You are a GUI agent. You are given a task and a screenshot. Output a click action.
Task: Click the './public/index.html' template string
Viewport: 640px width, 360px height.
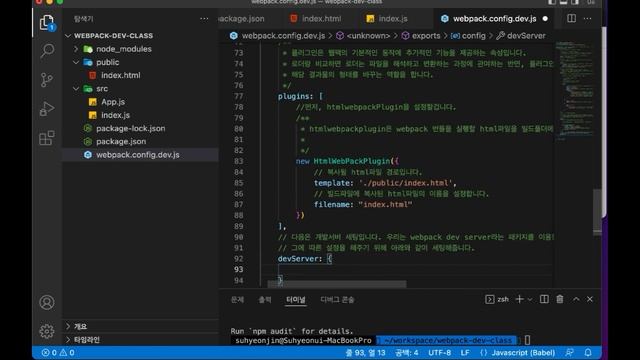point(406,183)
